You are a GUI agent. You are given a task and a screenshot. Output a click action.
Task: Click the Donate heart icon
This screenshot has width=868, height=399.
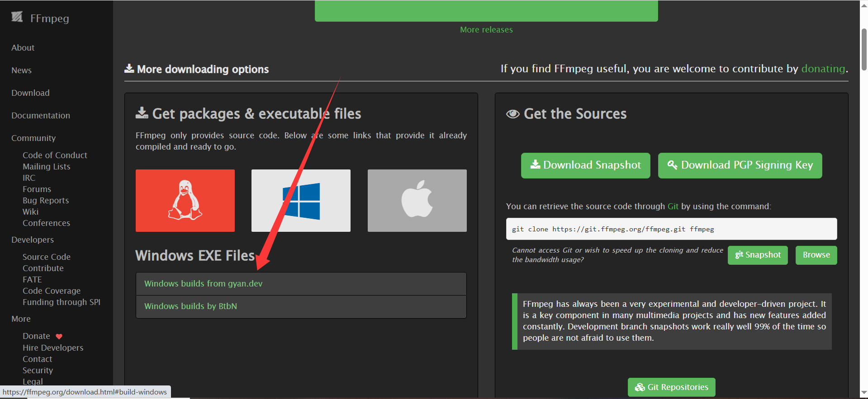59,337
